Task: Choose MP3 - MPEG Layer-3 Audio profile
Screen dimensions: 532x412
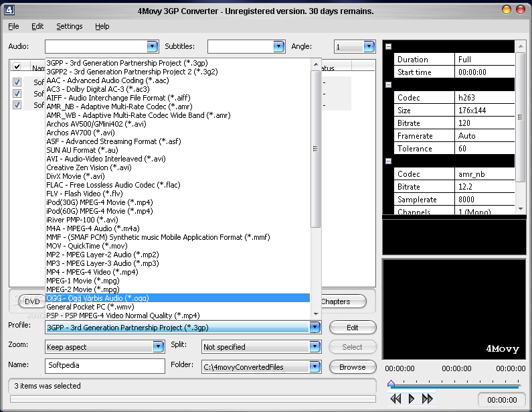Action: (177, 263)
